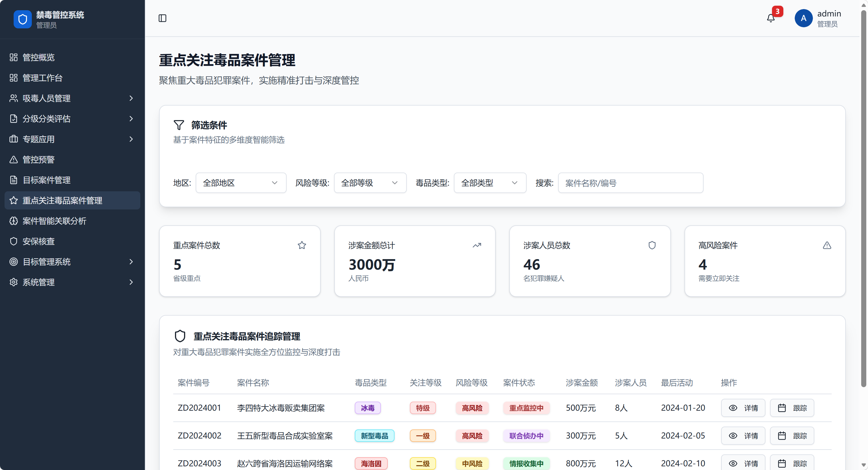Toggle the sidebar panel icon
The width and height of the screenshot is (868, 470).
click(162, 18)
